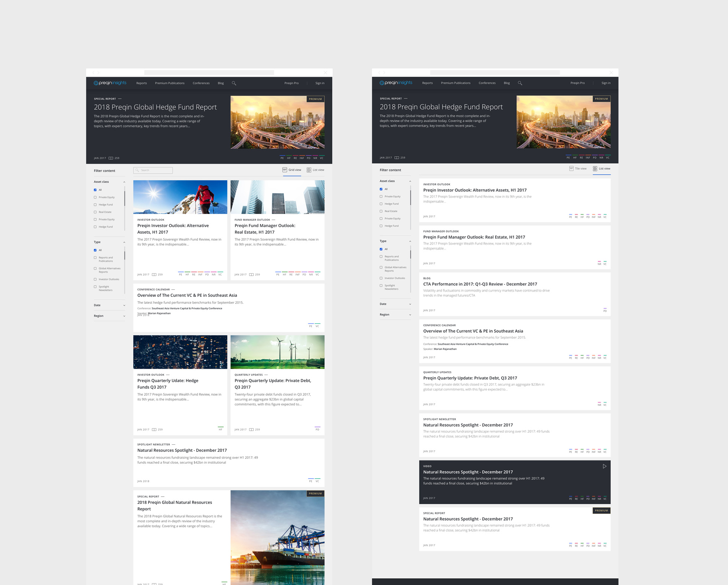Collapse Asset class section in right window
This screenshot has width=728, height=585.
(410, 181)
